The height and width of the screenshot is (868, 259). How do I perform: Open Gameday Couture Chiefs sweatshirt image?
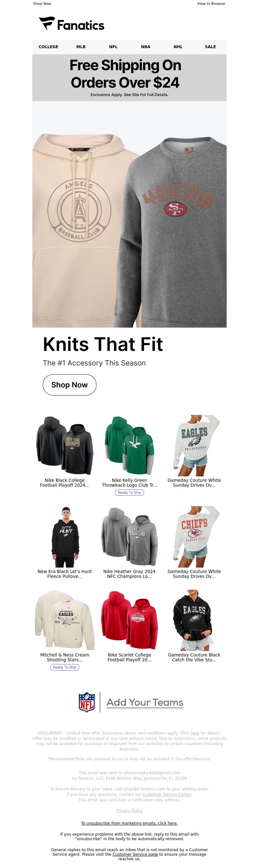click(194, 537)
